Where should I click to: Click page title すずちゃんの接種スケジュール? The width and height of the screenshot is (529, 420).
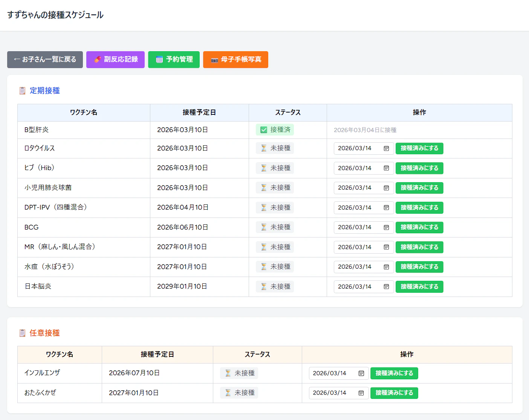[x=55, y=15]
